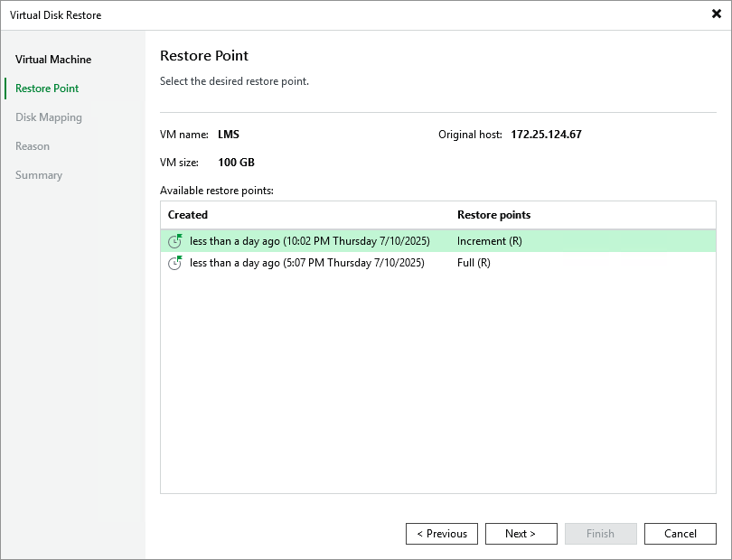Select the Full (R) restore point
Screen dimensions: 732x560
click(x=361, y=263)
